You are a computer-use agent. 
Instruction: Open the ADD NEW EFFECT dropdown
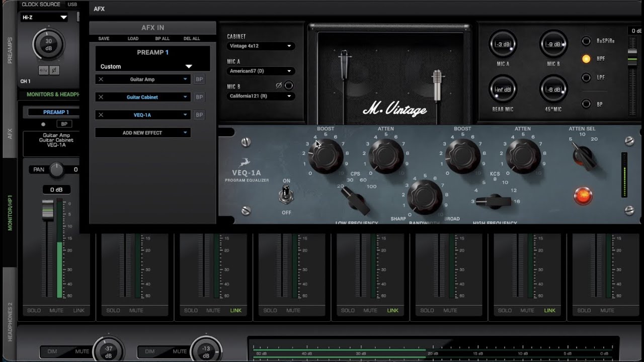click(x=143, y=133)
